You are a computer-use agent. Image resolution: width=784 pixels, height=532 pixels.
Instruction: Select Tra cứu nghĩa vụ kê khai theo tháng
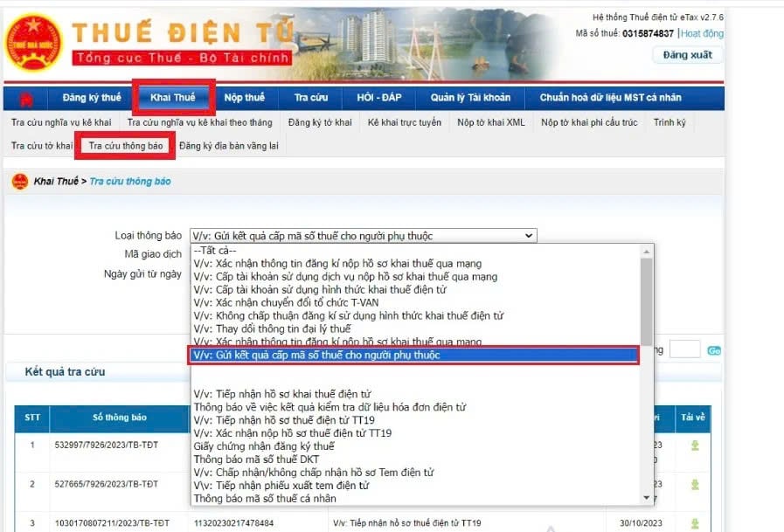(199, 122)
